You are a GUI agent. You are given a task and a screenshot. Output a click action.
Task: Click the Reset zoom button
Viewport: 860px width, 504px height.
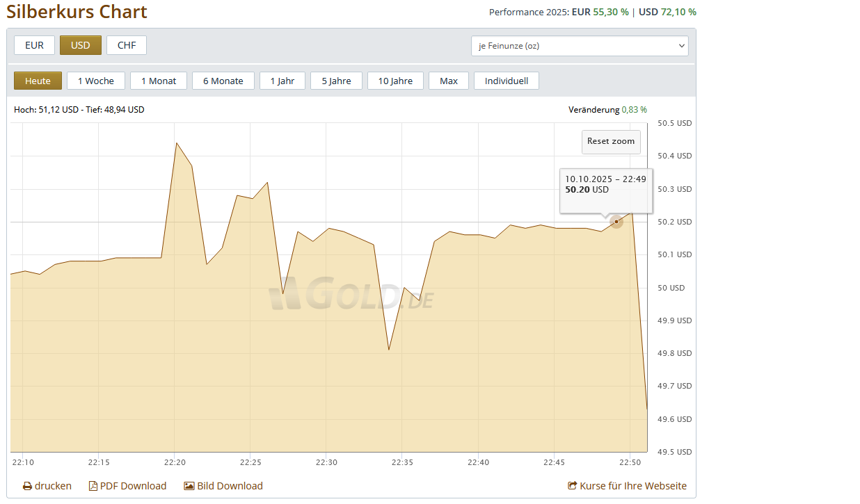611,141
